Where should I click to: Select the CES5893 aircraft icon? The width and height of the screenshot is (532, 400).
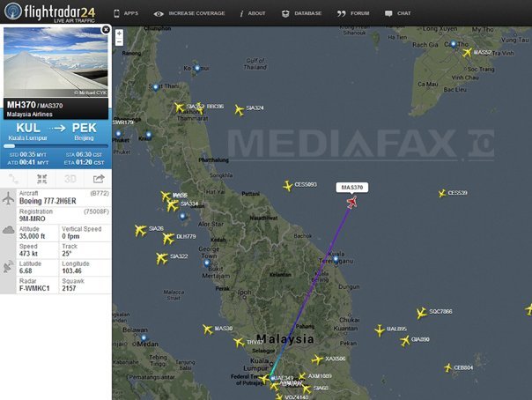[287, 185]
